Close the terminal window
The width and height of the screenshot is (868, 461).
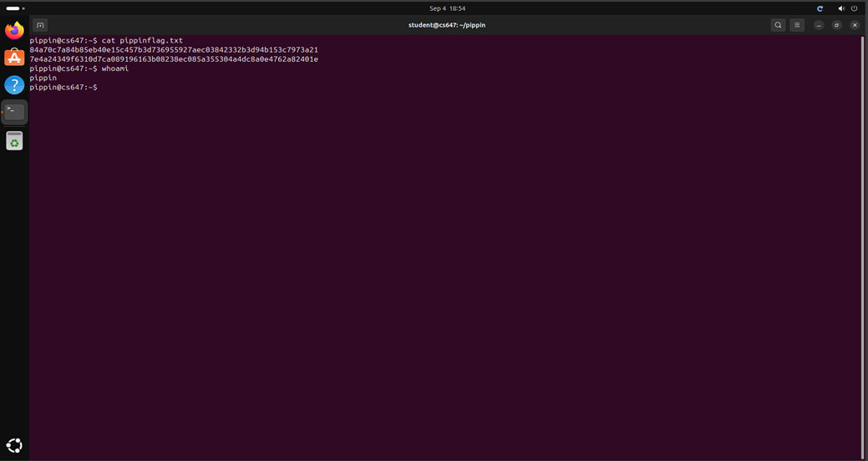coord(855,25)
